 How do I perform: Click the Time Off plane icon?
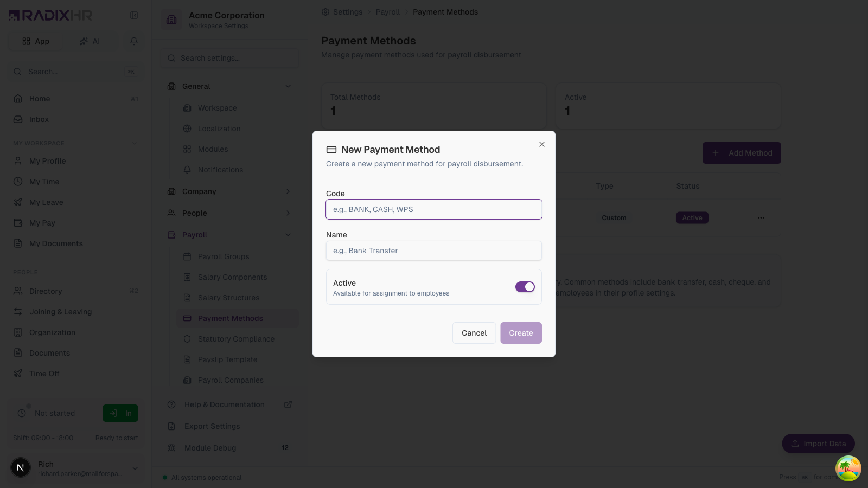point(18,374)
